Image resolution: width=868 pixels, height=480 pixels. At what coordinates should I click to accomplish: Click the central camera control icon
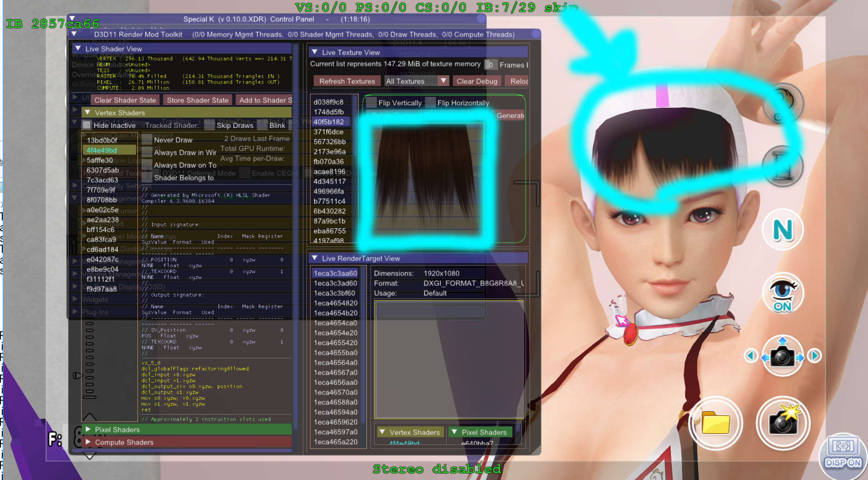point(783,356)
